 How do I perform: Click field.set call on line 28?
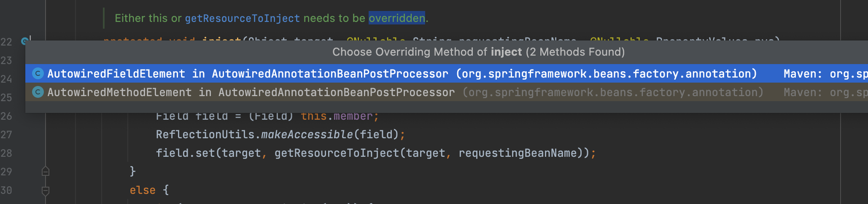tap(186, 153)
